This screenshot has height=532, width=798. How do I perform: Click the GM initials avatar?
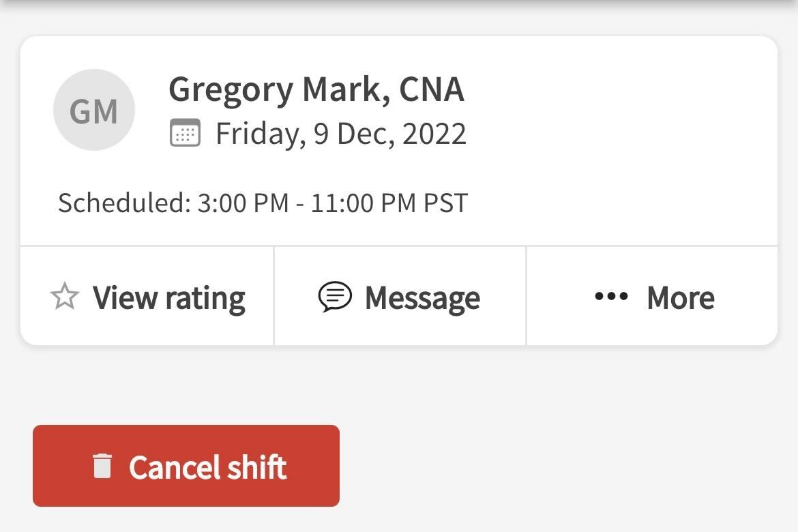point(94,110)
